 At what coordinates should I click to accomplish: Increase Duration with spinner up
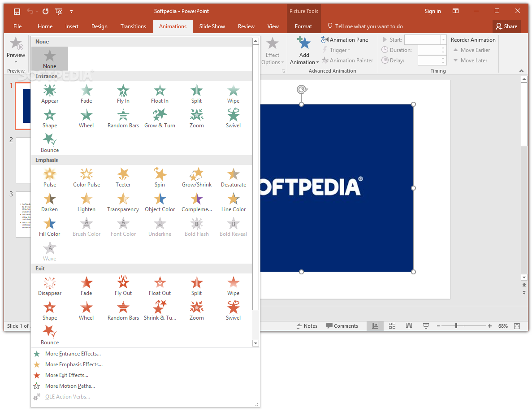[443, 48]
